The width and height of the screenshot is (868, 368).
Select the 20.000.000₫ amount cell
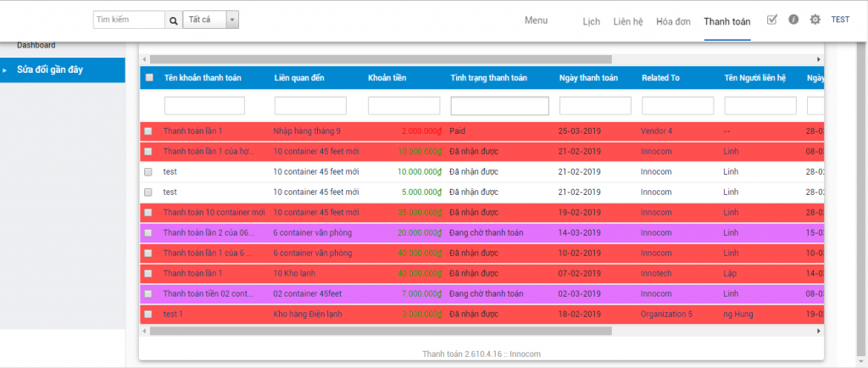coord(420,233)
